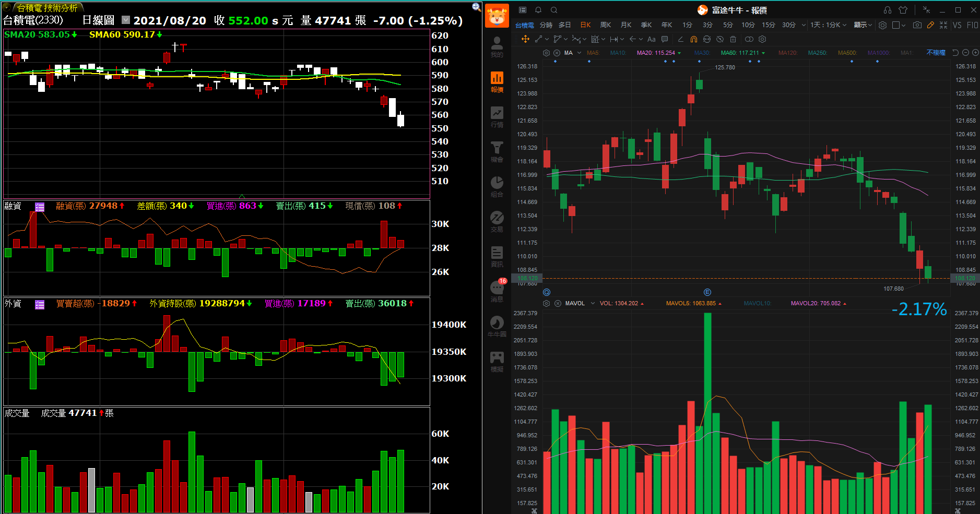Open search in Futu title bar
Screen dimensions: 980x514
click(554, 10)
